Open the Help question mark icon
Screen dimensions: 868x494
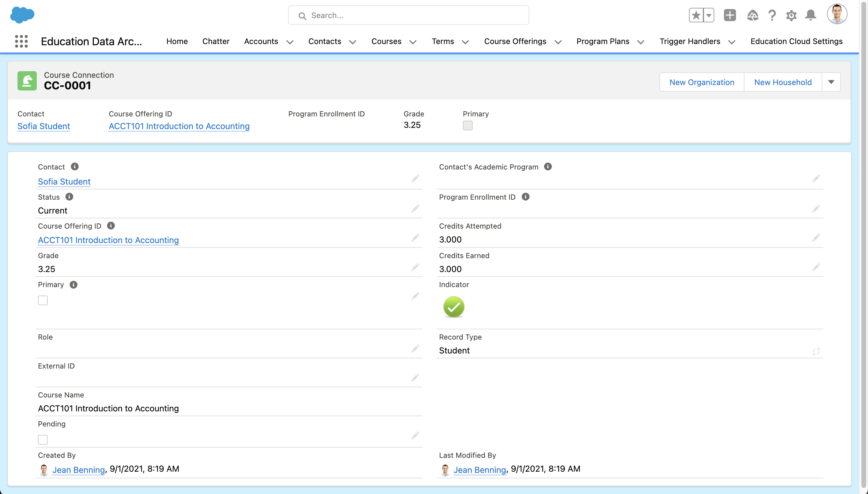772,15
